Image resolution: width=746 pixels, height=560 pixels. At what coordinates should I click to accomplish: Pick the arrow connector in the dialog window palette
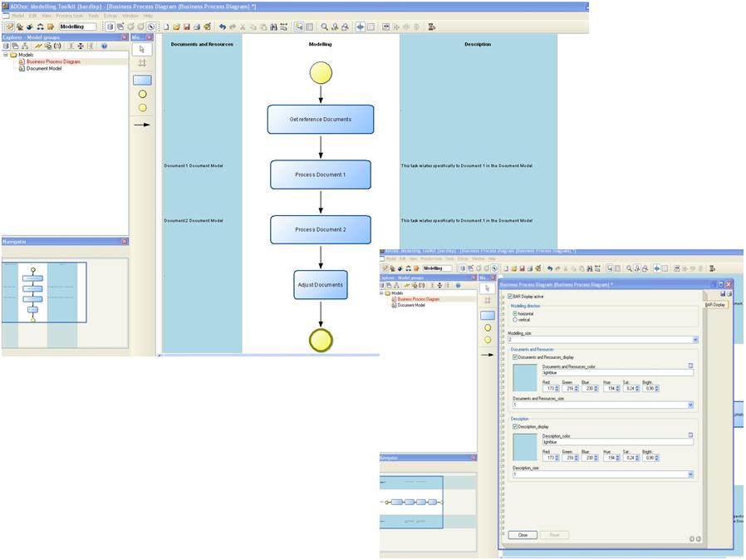coord(488,355)
